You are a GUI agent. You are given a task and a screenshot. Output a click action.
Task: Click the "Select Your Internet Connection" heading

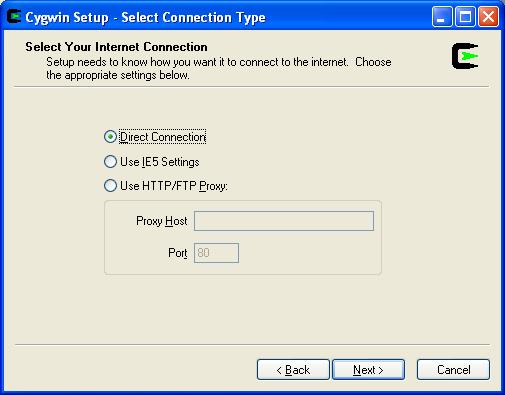pyautogui.click(x=116, y=47)
